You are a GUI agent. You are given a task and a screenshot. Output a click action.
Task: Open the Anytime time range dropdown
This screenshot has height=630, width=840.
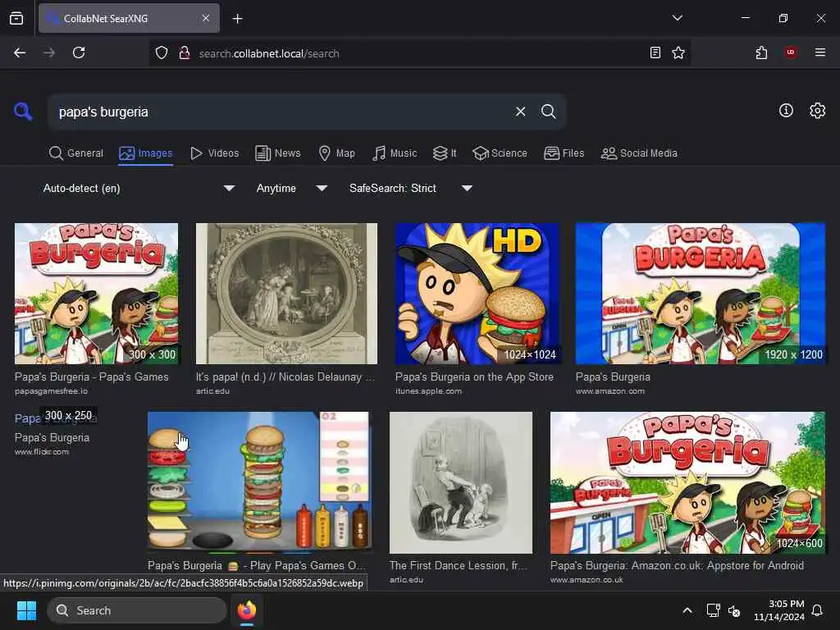(292, 188)
